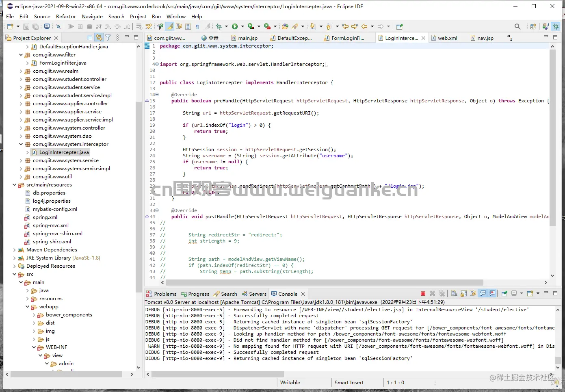Click the Search magnifier icon in toolbar
The height and width of the screenshot is (392, 565).
pyautogui.click(x=517, y=26)
